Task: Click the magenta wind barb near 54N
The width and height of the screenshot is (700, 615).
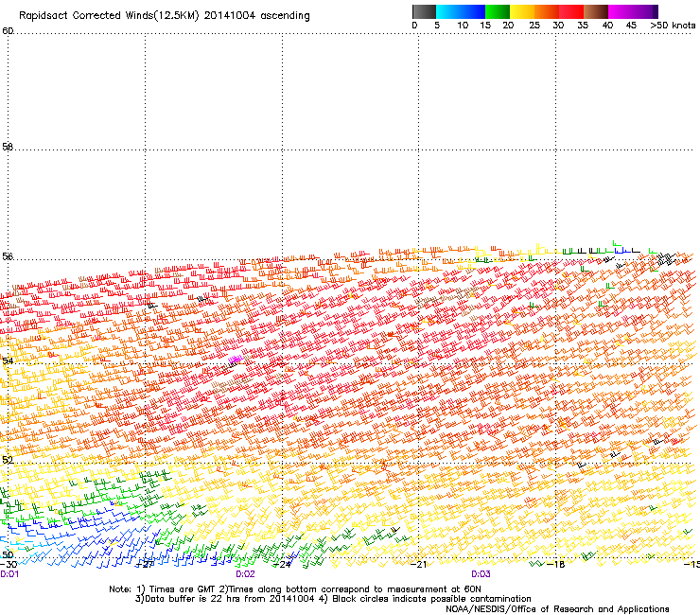Action: point(236,359)
